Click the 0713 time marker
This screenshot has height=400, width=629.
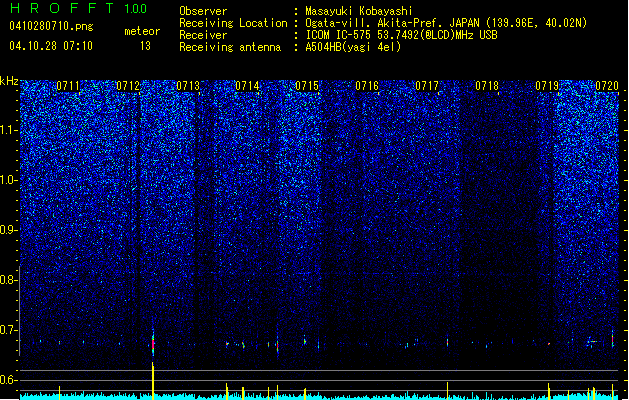click(188, 86)
